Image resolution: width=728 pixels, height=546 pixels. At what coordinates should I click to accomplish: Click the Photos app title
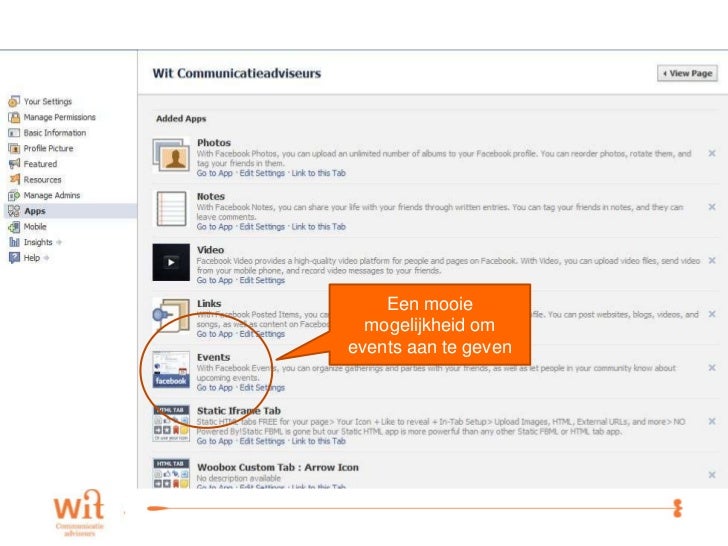pos(214,143)
